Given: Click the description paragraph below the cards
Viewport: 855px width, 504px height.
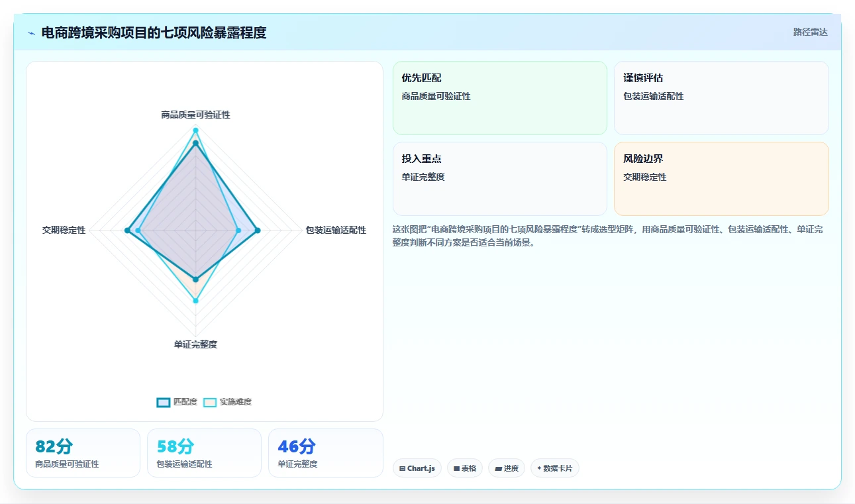Looking at the screenshot, I should pos(608,236).
